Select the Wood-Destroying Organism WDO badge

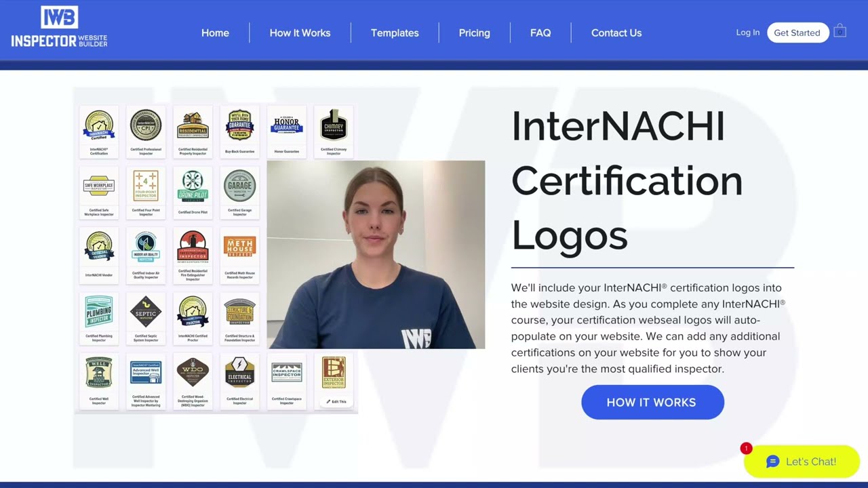pyautogui.click(x=193, y=381)
